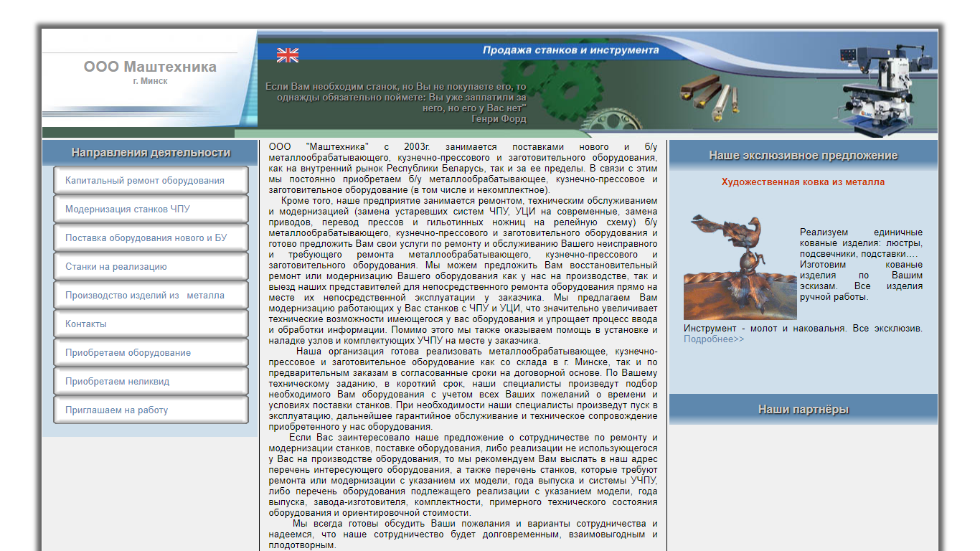Open the Приглашаем на работу page

151,410
